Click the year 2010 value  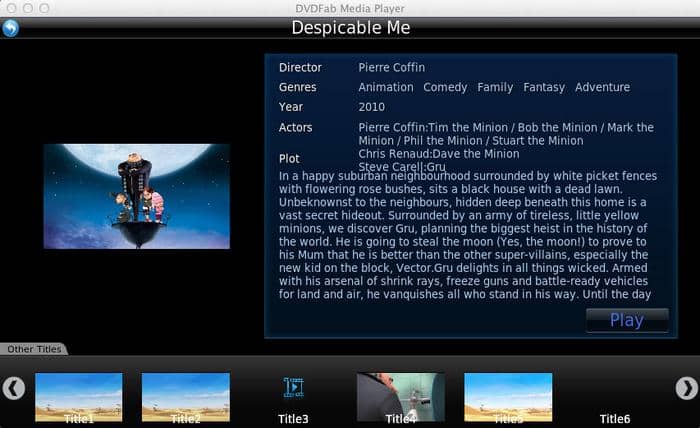click(371, 107)
